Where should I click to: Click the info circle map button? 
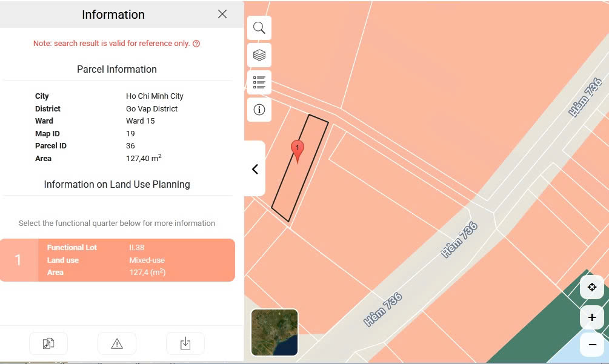click(x=259, y=110)
